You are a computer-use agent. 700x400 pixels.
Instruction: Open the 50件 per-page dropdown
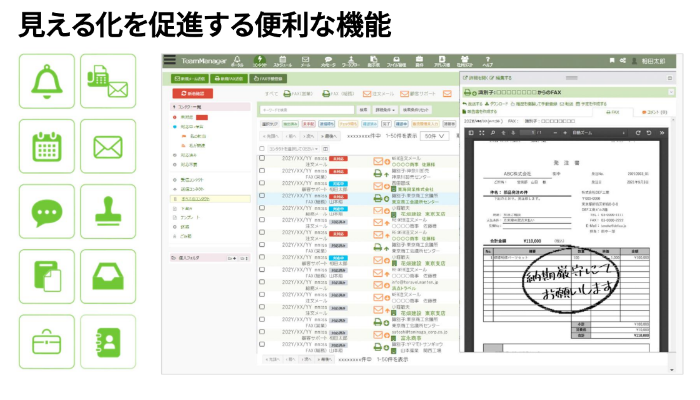point(433,134)
